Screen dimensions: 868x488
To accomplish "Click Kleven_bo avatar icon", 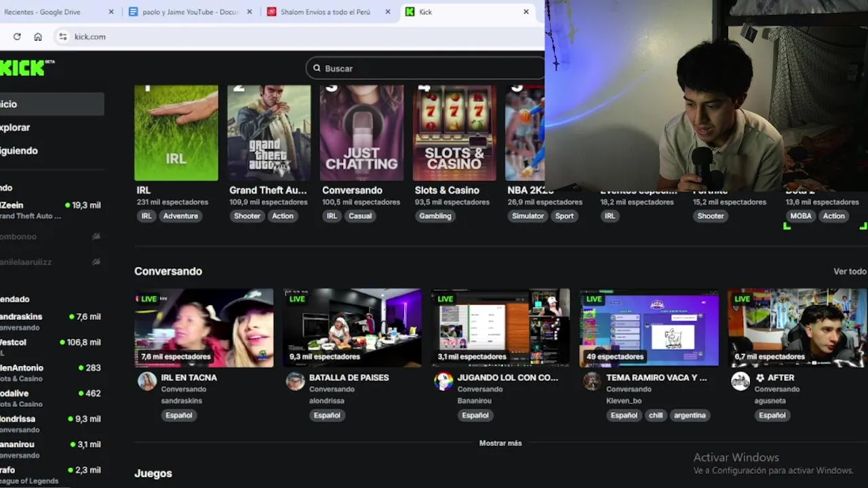I will (x=592, y=381).
